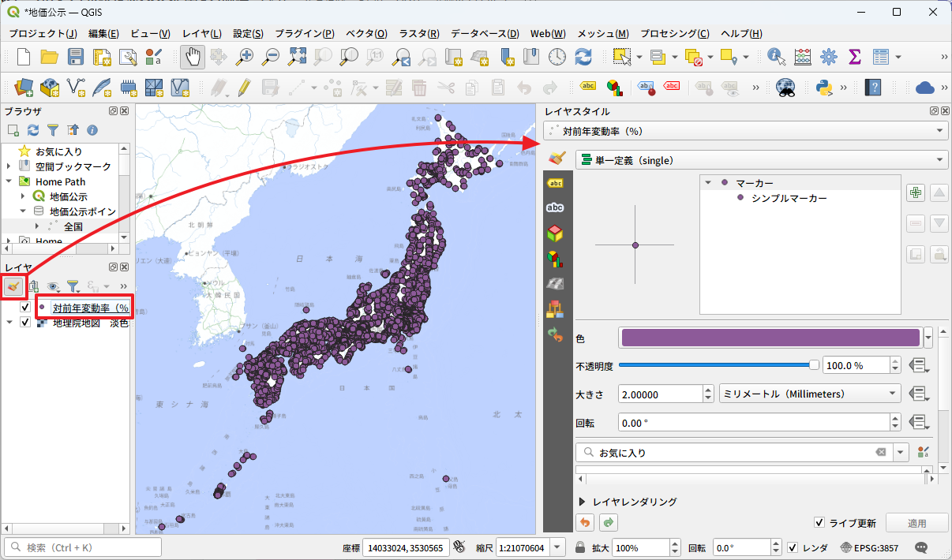Open the 単一定義 (single) renderer dropdown

761,160
